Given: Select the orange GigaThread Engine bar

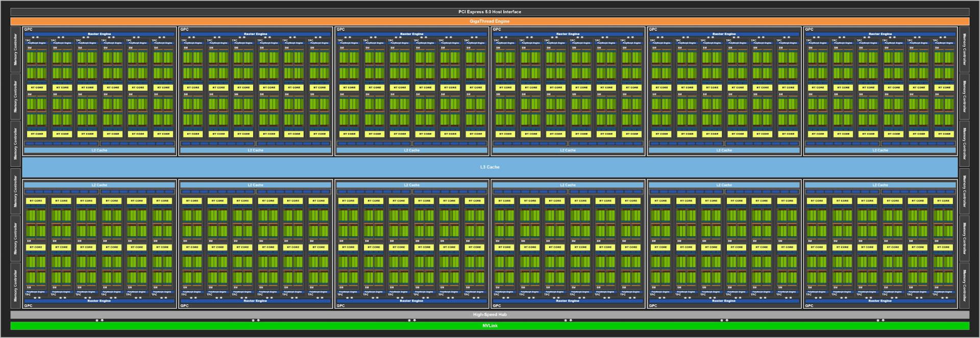Looking at the screenshot, I should pos(489,21).
